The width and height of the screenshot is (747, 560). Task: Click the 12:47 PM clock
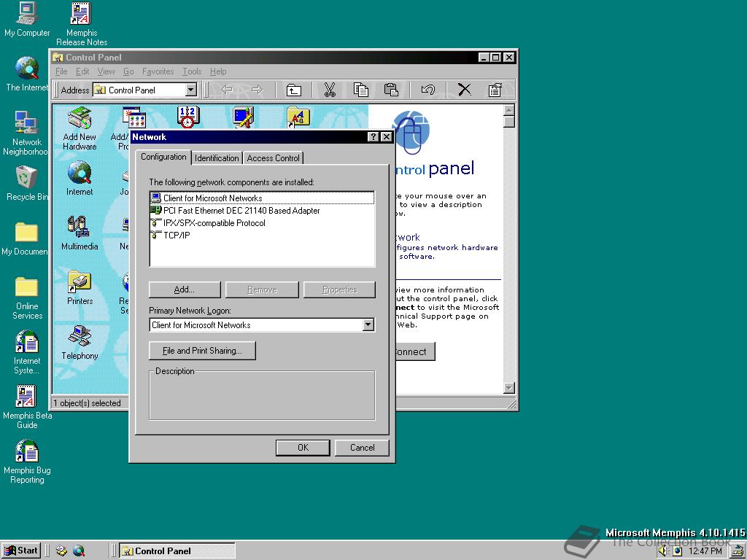coord(705,551)
